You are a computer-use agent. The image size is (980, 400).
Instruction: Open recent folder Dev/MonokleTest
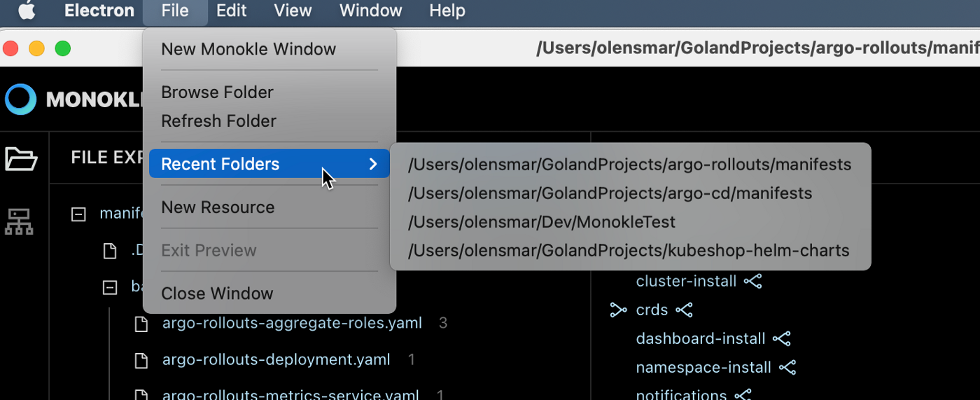click(x=630, y=222)
